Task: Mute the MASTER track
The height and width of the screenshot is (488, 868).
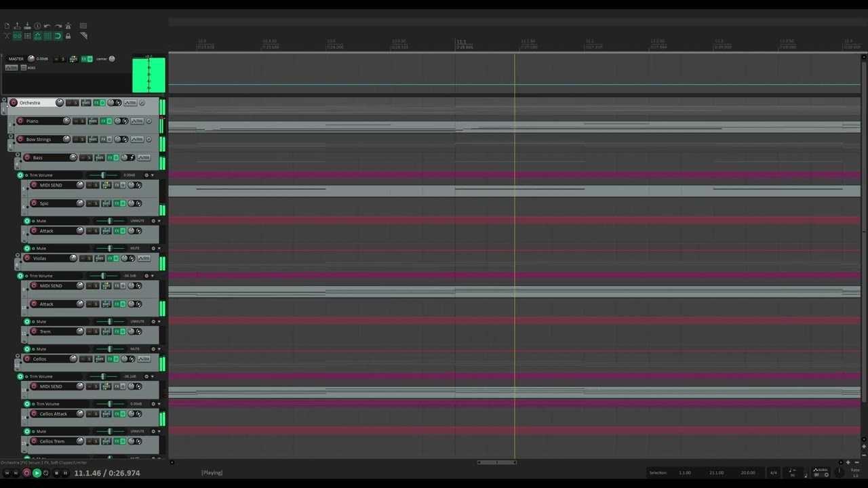Action: click(56, 59)
